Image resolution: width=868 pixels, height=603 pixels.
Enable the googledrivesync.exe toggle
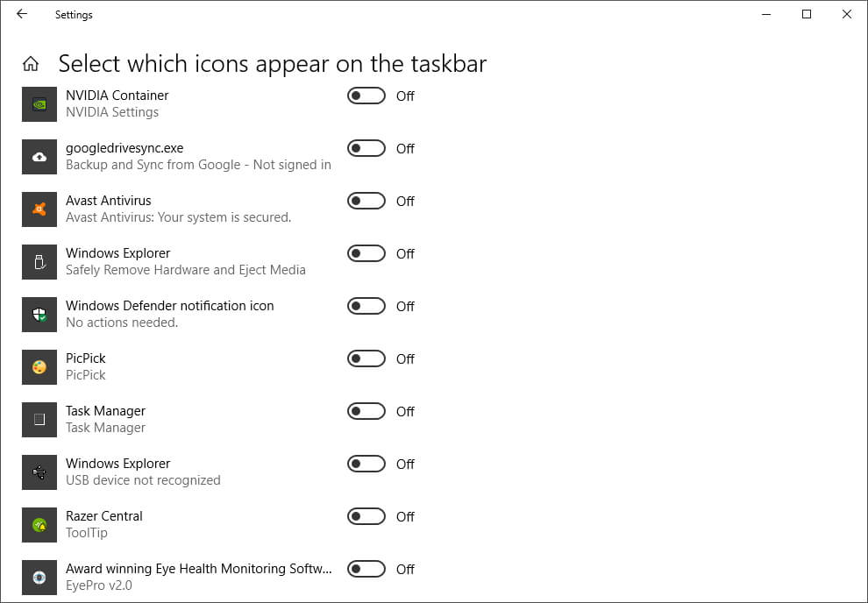click(x=366, y=148)
